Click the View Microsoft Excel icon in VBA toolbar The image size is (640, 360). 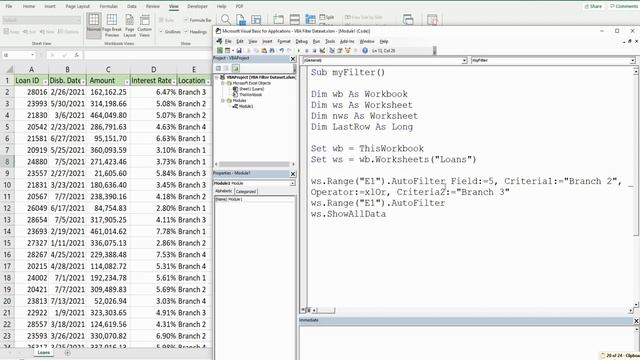point(220,51)
